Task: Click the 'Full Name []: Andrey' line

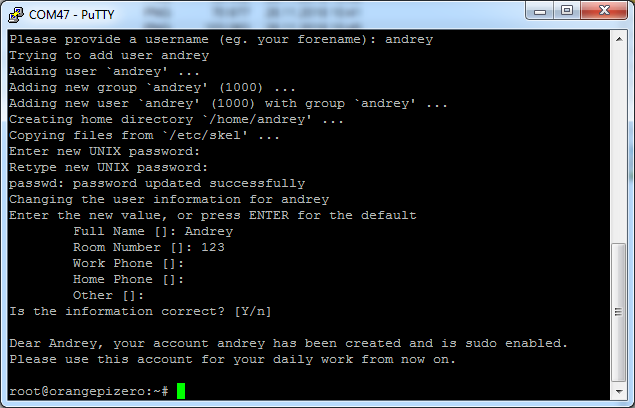Action: (x=153, y=231)
